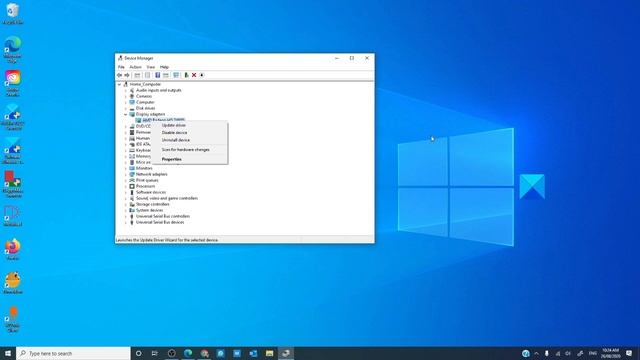This screenshot has width=640, height=360.
Task: Click the microphone icon in the system tray
Action: (547, 353)
